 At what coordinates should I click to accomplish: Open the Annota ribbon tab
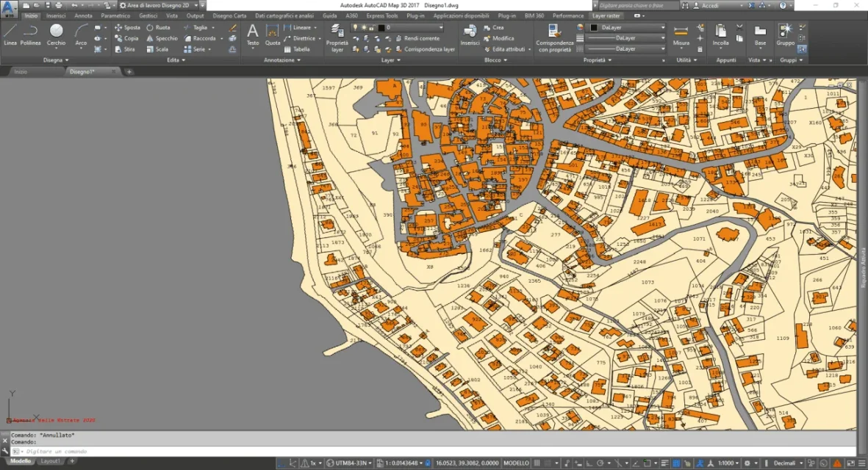click(83, 16)
